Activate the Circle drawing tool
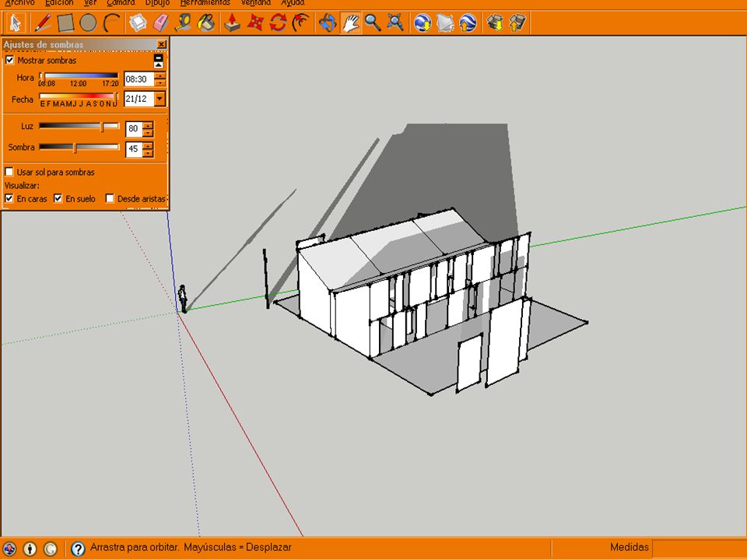This screenshot has width=747, height=560. coord(88,23)
